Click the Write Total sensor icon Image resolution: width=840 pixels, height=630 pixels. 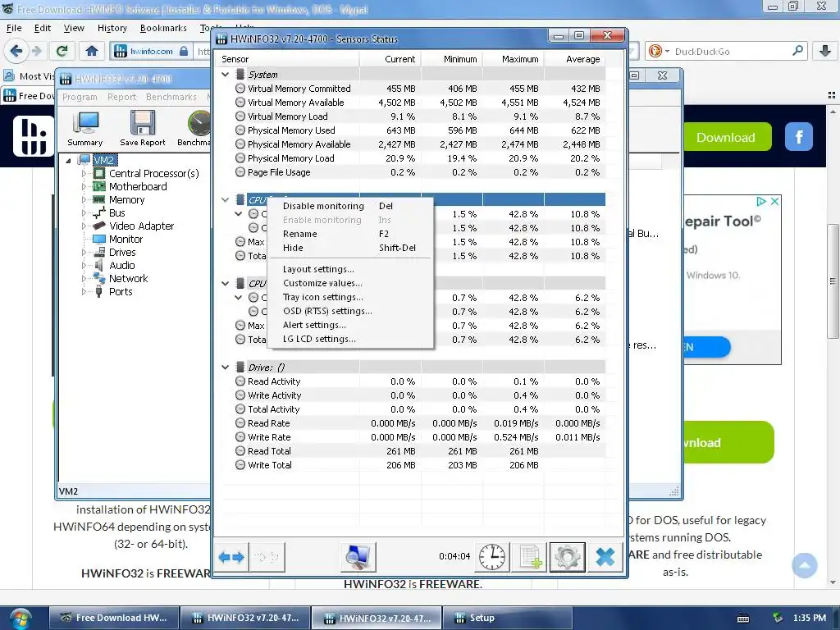click(x=240, y=465)
